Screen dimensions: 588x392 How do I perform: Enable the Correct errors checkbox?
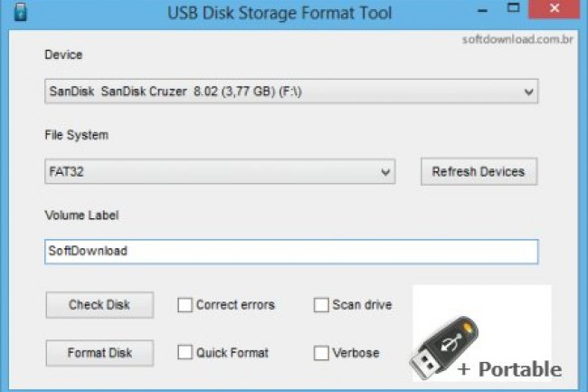click(185, 305)
